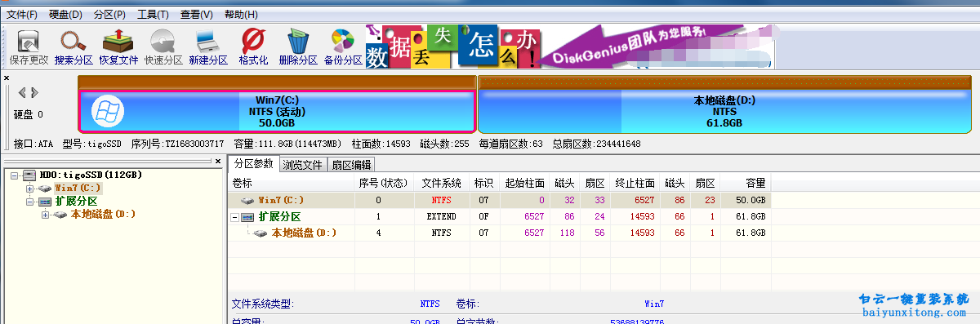Click the Win7(C:) row in the partition table
The image size is (980, 324).
tap(499, 200)
